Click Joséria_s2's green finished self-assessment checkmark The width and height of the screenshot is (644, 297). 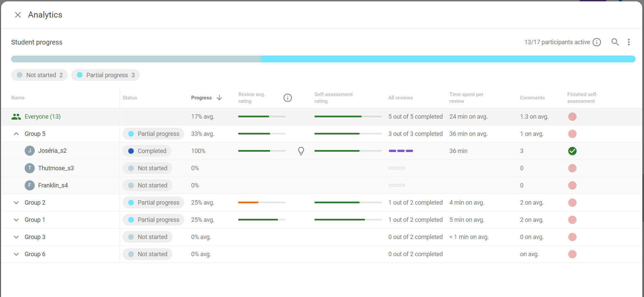tap(572, 151)
